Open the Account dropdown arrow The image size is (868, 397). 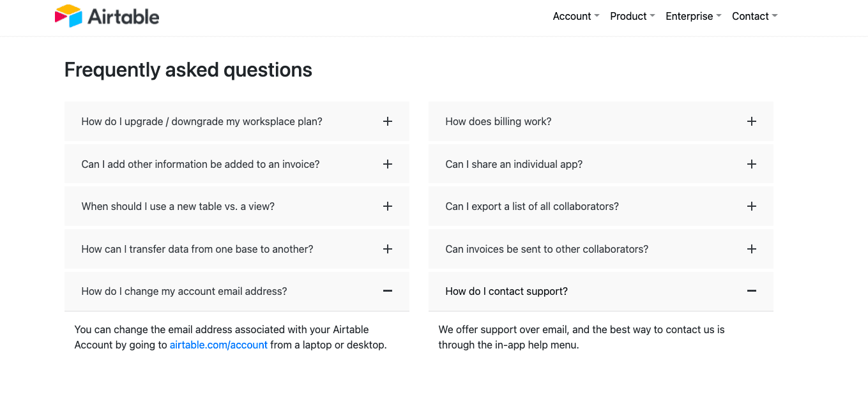coord(596,16)
